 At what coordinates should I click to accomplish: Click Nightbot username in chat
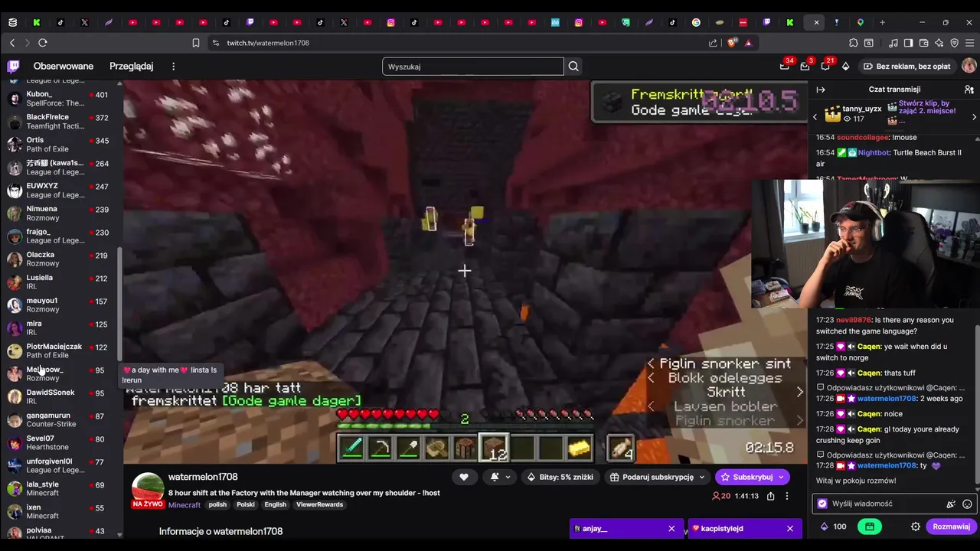click(x=874, y=152)
